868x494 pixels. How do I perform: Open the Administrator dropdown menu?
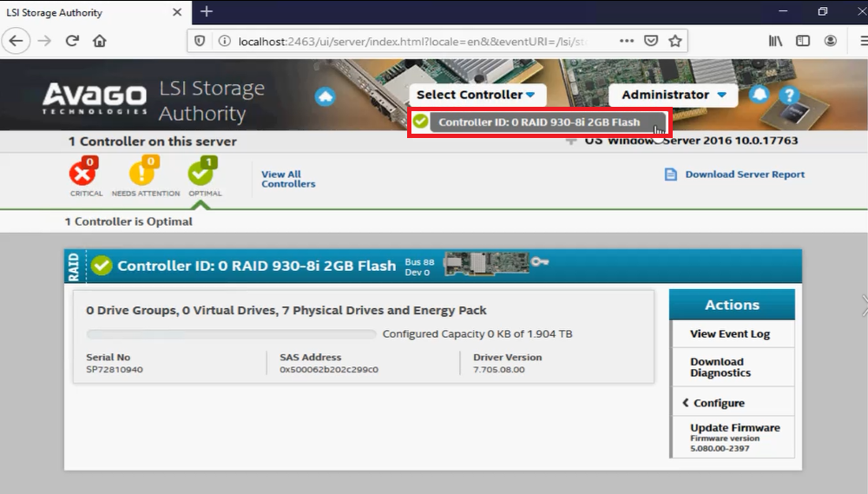pyautogui.click(x=674, y=95)
